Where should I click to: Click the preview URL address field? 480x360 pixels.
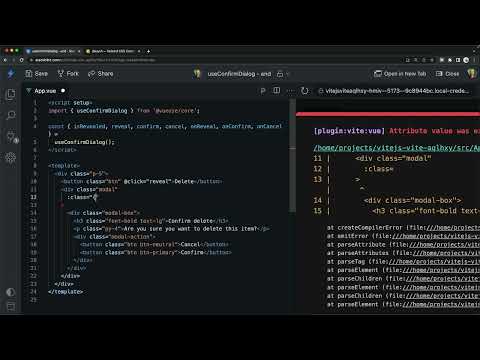393,91
